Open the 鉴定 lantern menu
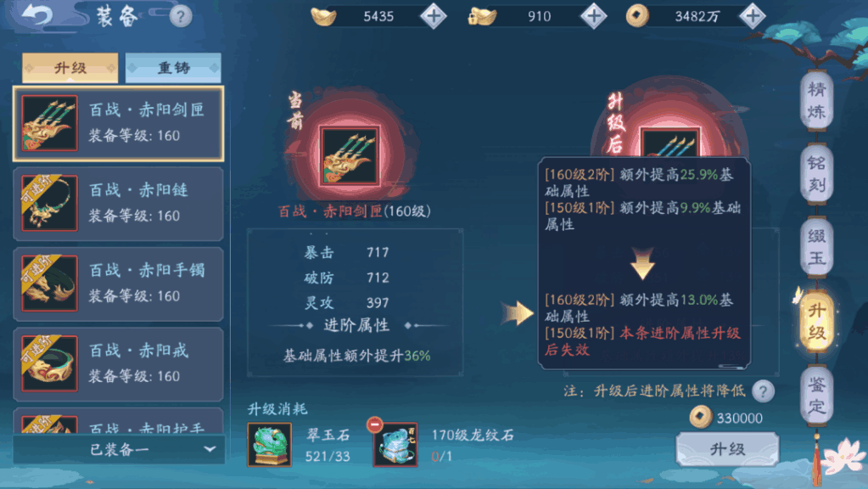868x489 pixels. (x=817, y=396)
